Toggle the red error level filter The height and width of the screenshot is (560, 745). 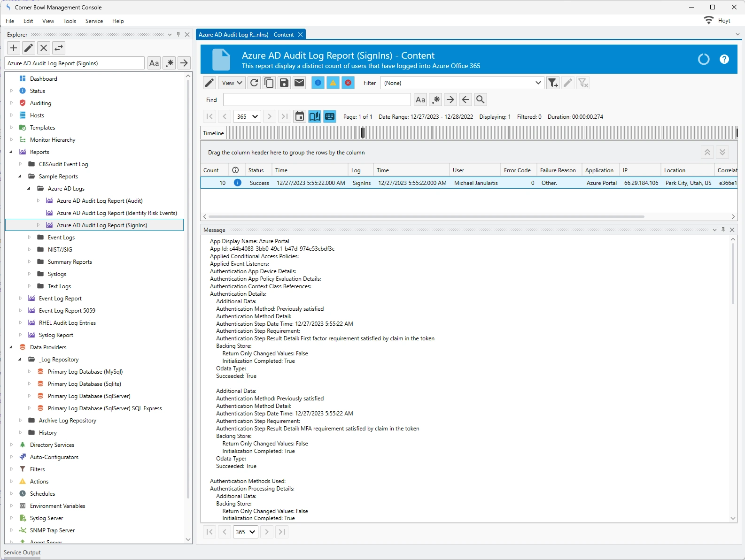pos(348,83)
